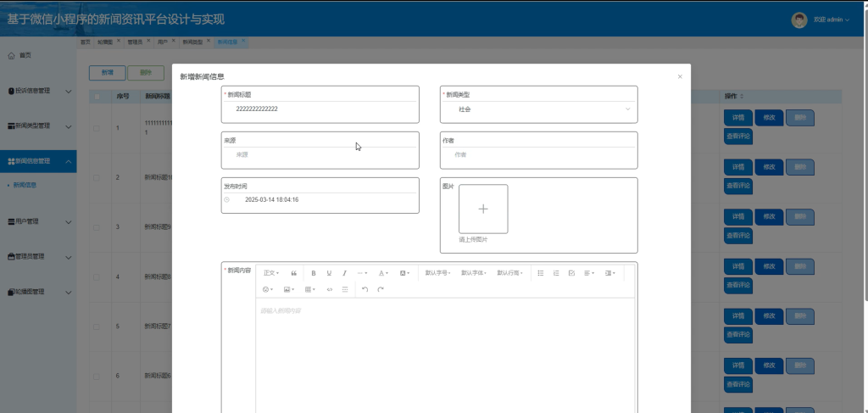Open the 正文 heading style dropdown
The height and width of the screenshot is (413, 868).
pos(271,273)
